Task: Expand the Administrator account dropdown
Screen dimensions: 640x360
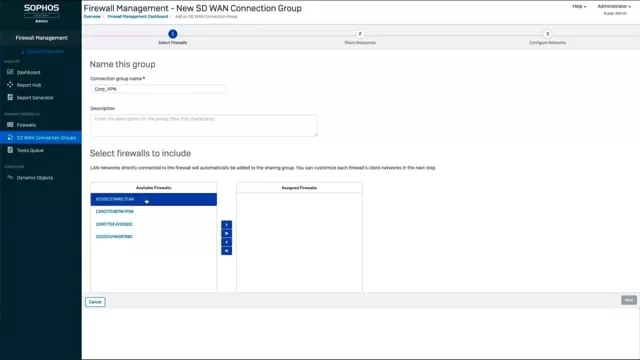Action: click(613, 7)
